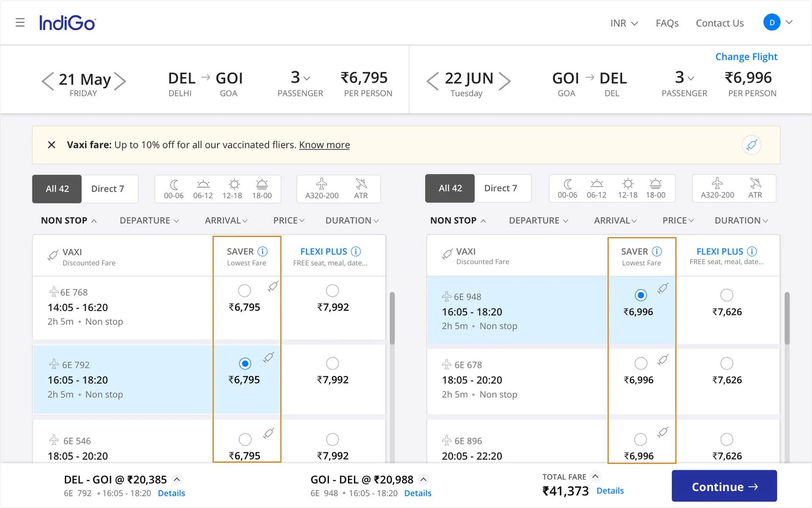Select Flexi Plus fare for flight 6E 678
Viewport: 812px width, 508px height.
point(726,364)
